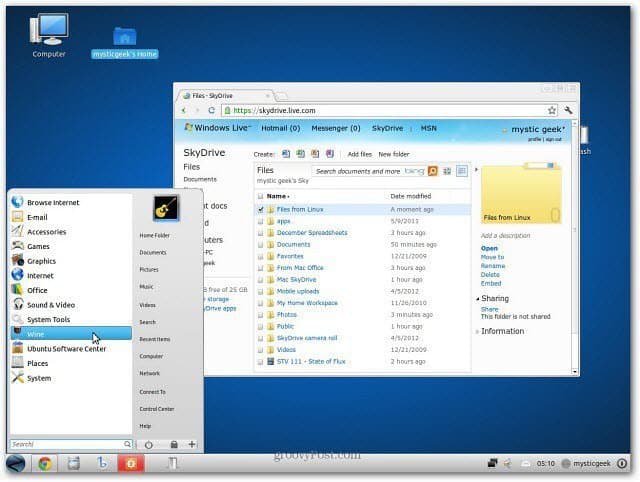Check the Documents folder checkbox
This screenshot has height=482, width=640.
tap(260, 244)
